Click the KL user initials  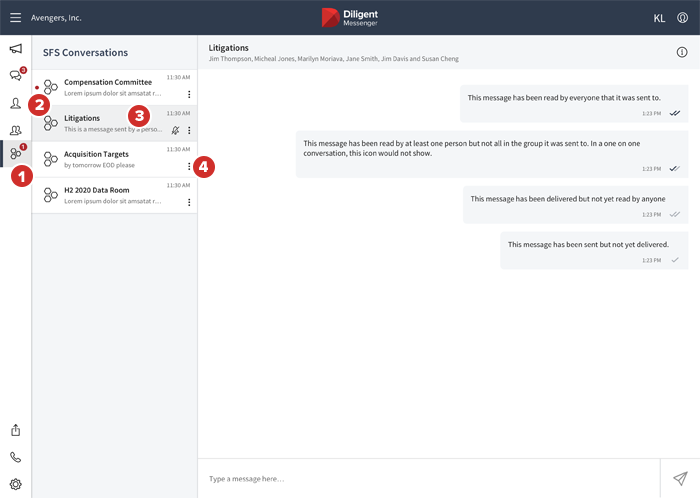pos(659,18)
